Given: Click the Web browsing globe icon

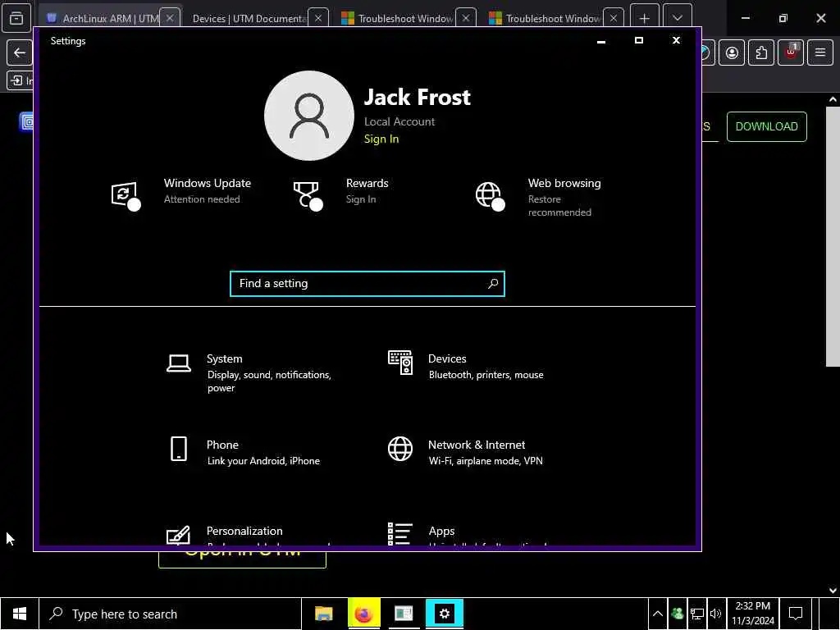Looking at the screenshot, I should click(x=490, y=195).
